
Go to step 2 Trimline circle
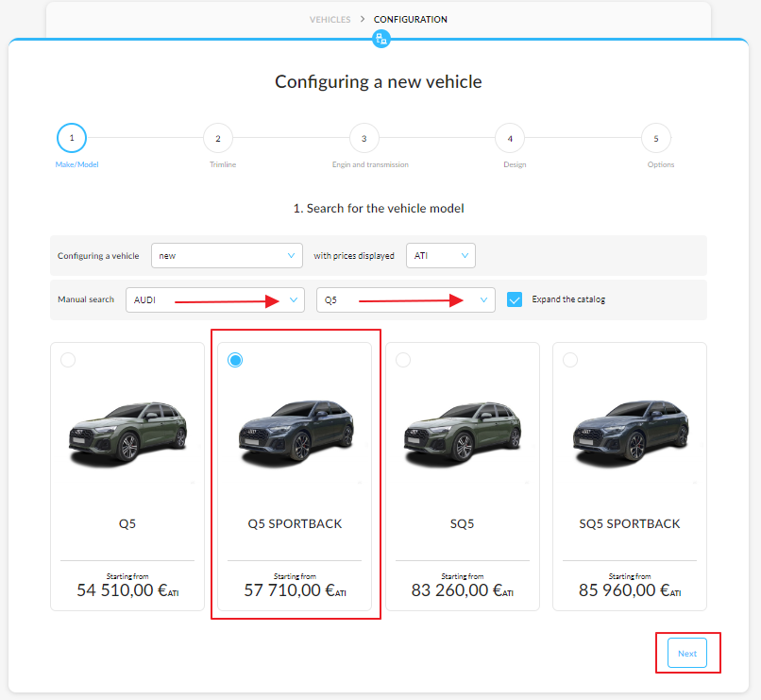218,138
